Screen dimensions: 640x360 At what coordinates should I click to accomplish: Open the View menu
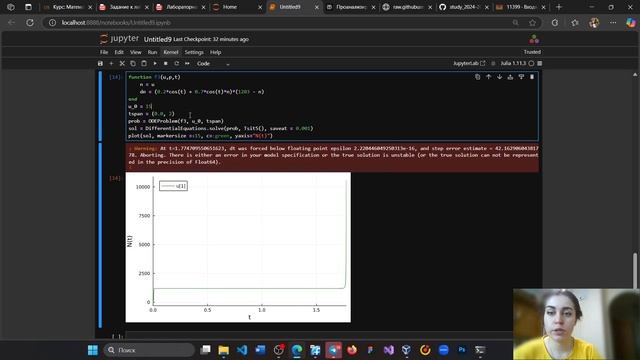tap(136, 52)
